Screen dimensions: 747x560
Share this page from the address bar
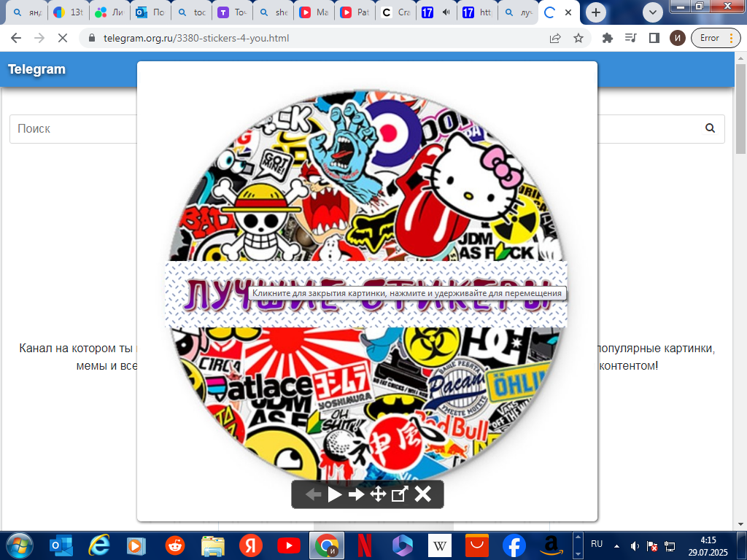tap(555, 38)
